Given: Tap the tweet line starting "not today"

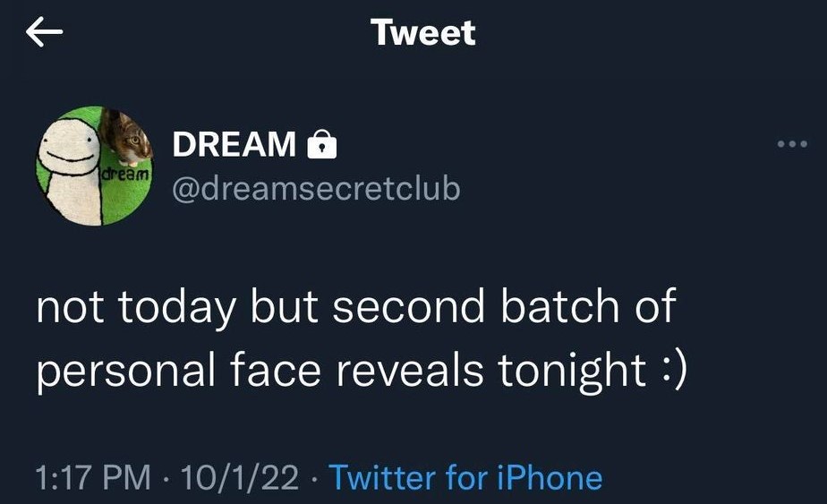Looking at the screenshot, I should coord(355,309).
